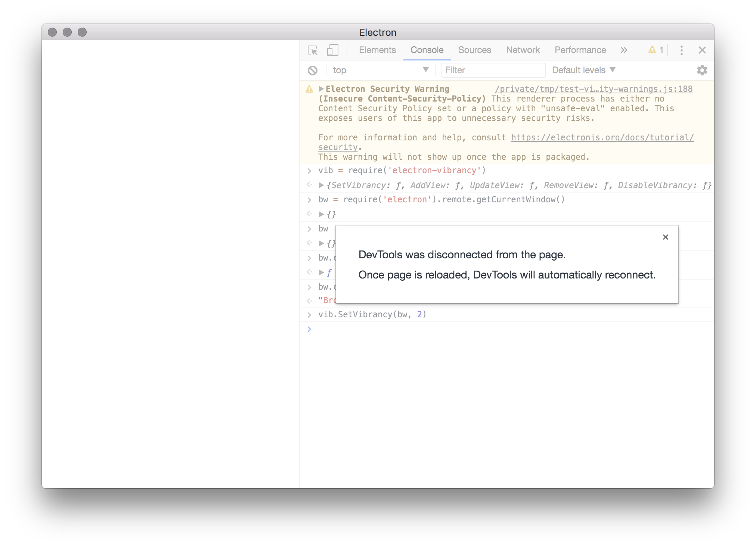Click the yellow warning count indicator
Image resolution: width=756 pixels, height=548 pixels.
(656, 50)
